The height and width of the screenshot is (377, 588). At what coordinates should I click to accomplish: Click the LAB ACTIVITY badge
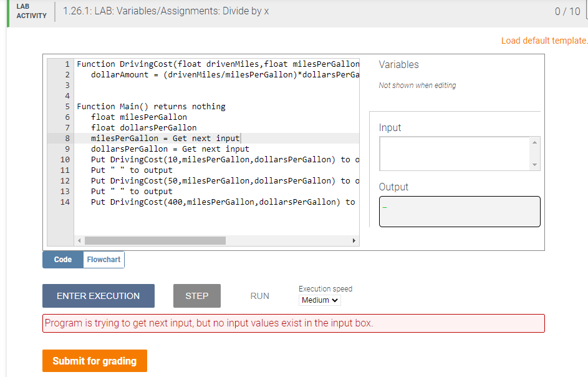30,11
